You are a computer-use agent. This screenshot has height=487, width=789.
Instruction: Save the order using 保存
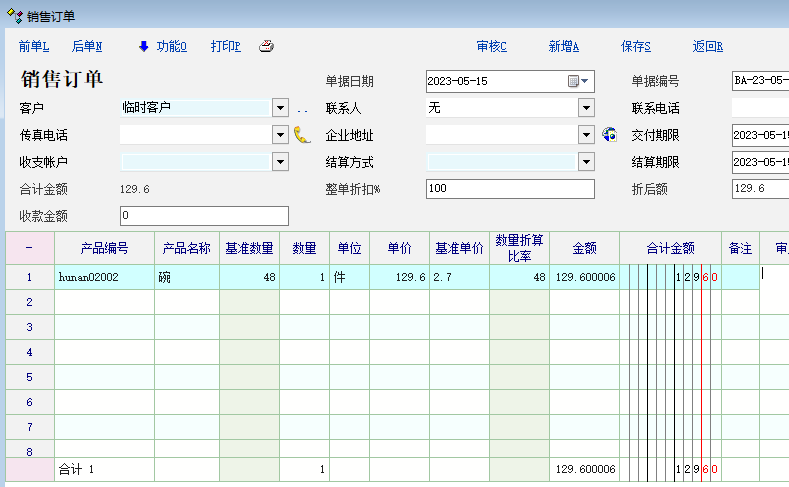[x=636, y=46]
